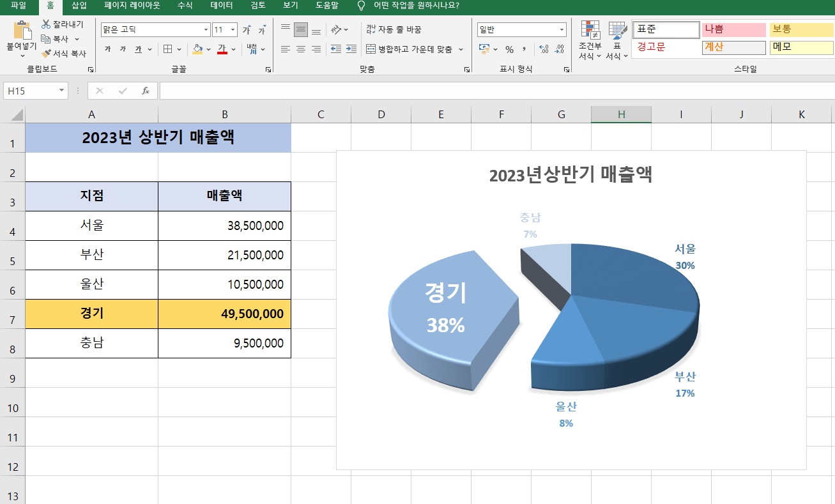The height and width of the screenshot is (504, 835).
Task: Increase indent icon
Action: [x=351, y=49]
